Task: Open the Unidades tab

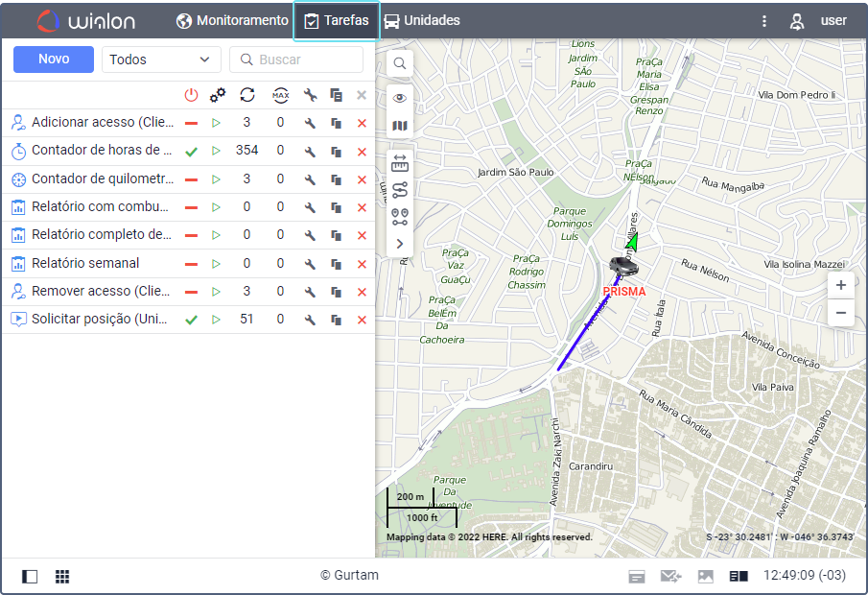Action: click(422, 20)
